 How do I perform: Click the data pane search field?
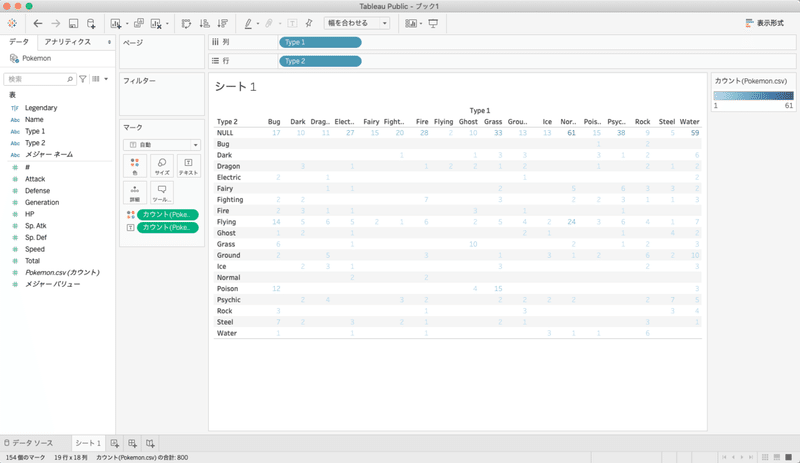pos(39,79)
